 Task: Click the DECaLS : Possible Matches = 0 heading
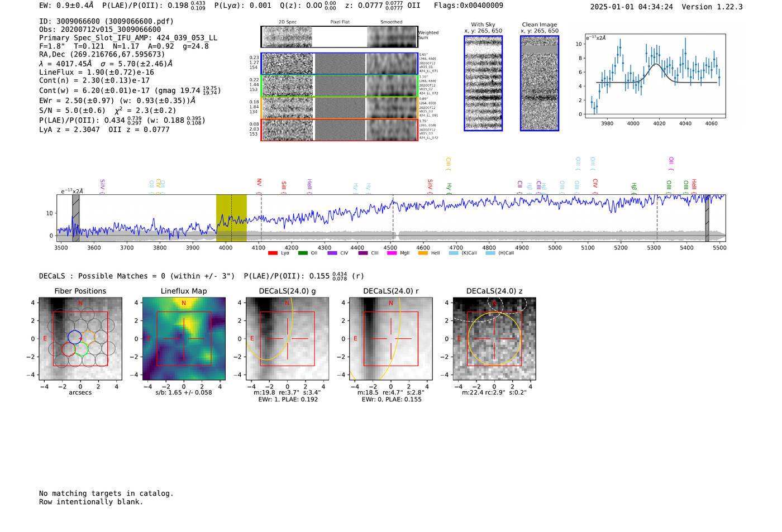pos(137,276)
